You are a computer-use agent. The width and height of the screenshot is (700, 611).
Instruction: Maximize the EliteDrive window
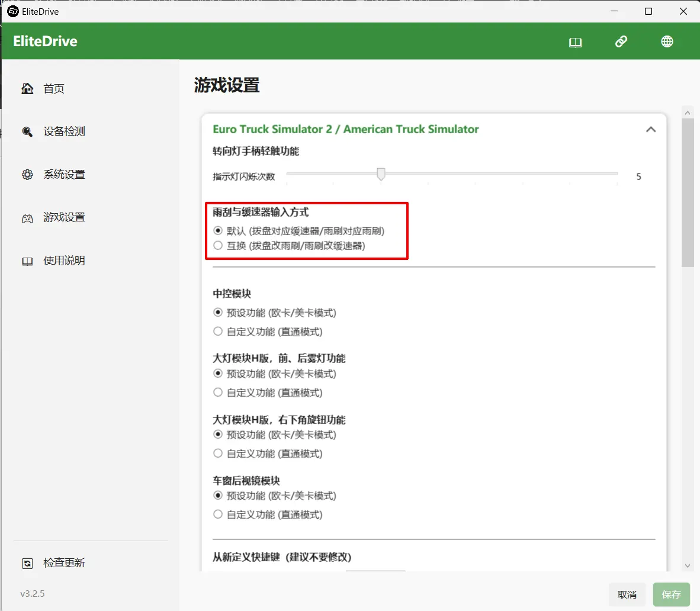click(x=648, y=11)
